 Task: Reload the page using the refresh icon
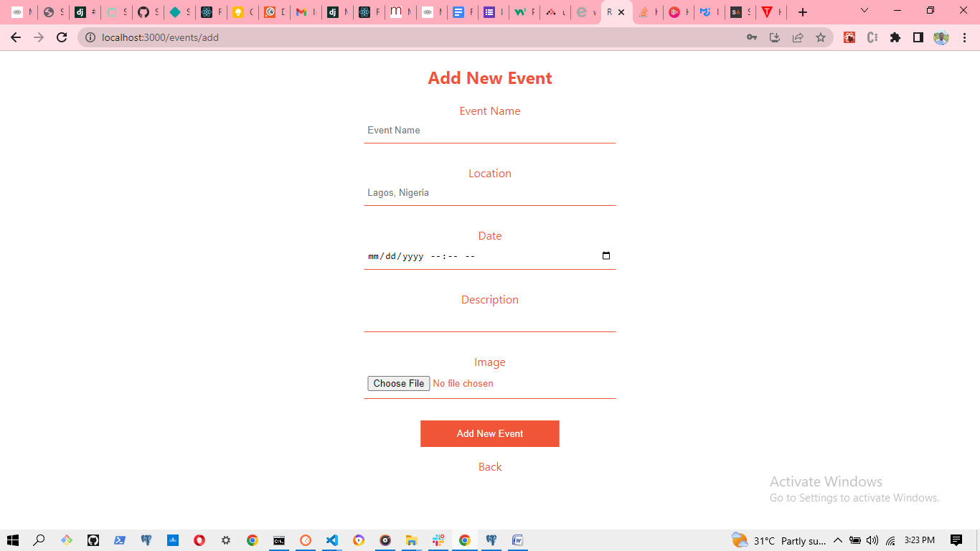coord(61,37)
